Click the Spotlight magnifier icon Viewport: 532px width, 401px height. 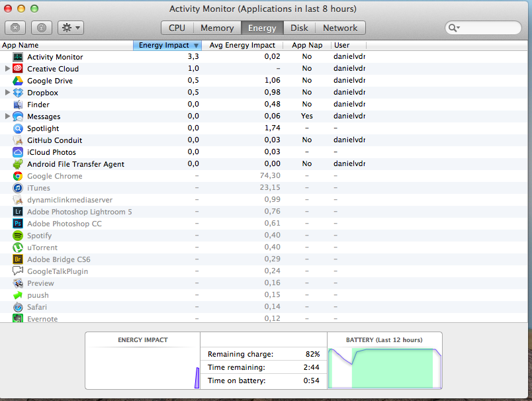click(x=18, y=128)
